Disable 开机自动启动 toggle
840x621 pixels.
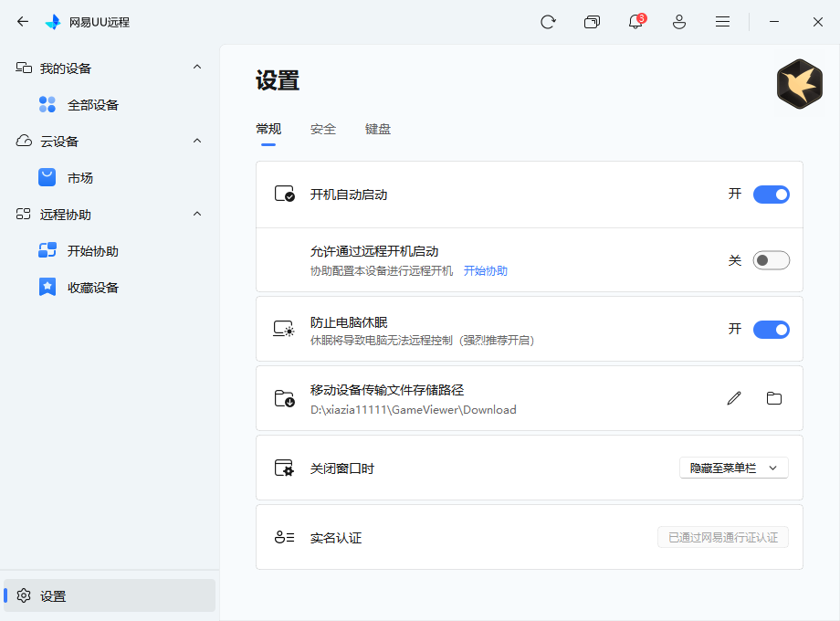coord(771,194)
